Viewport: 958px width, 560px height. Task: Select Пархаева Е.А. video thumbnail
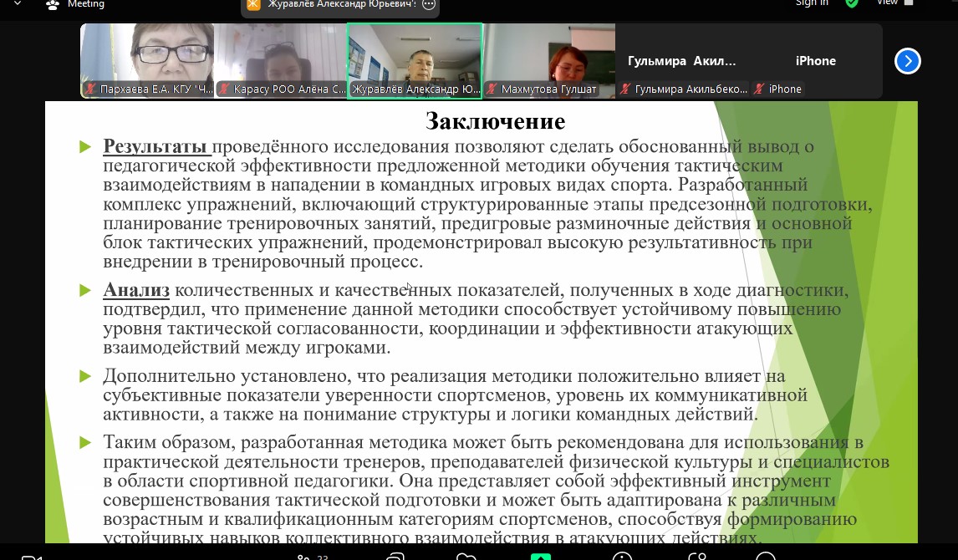(147, 54)
